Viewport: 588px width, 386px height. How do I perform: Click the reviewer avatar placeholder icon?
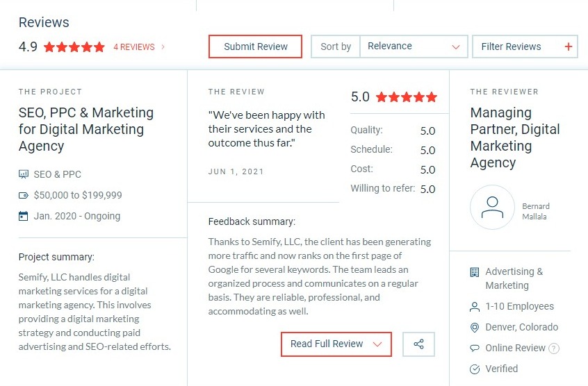492,207
